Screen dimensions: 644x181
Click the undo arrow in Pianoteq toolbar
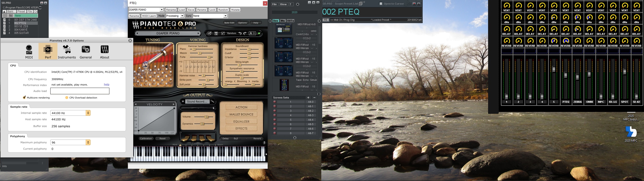click(x=240, y=33)
